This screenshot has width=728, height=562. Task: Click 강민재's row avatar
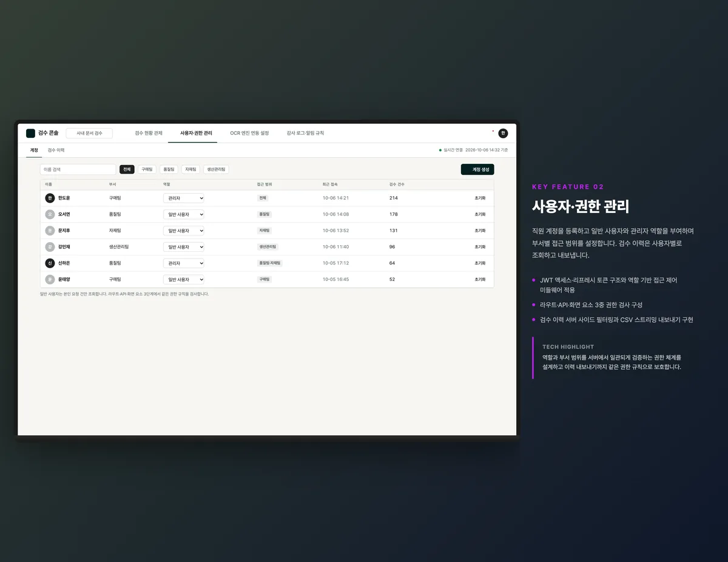(50, 247)
